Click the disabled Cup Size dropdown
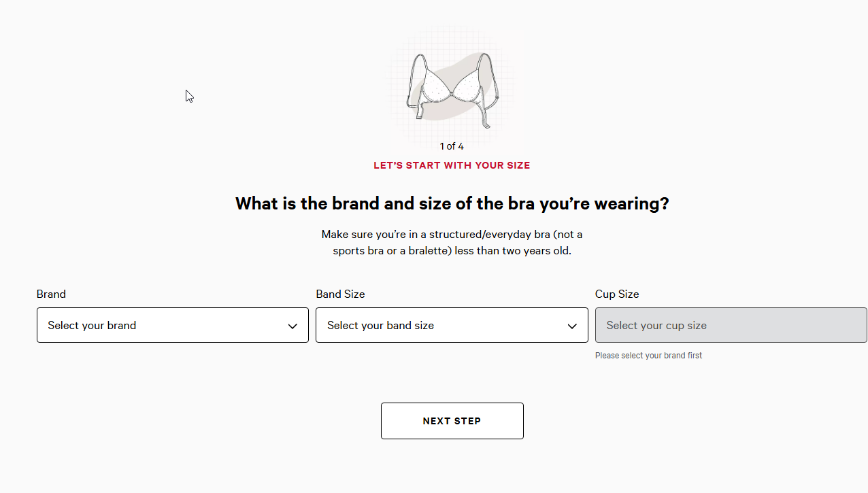 click(x=731, y=325)
